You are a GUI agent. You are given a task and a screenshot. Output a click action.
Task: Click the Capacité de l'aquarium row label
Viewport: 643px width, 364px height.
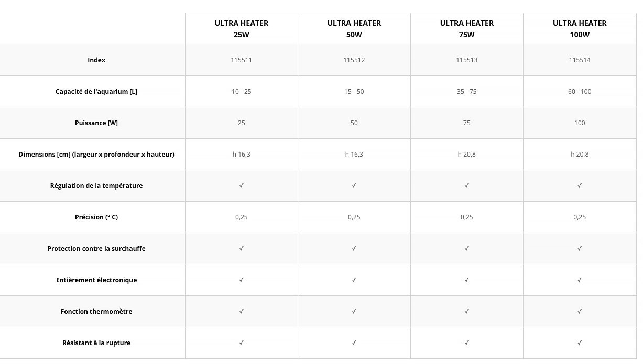[x=96, y=92]
